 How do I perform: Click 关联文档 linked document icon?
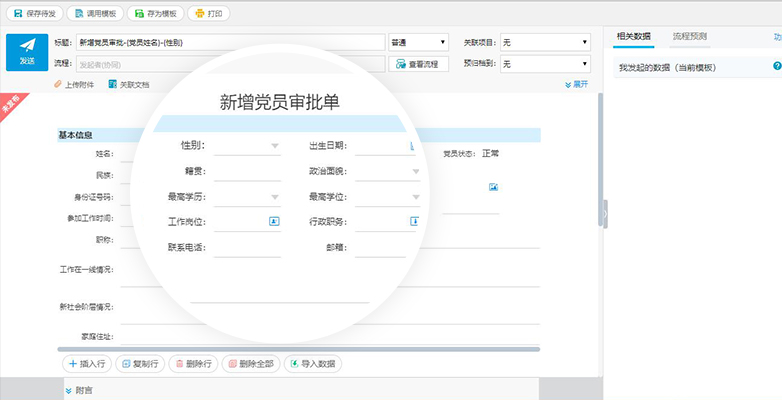tap(112, 85)
